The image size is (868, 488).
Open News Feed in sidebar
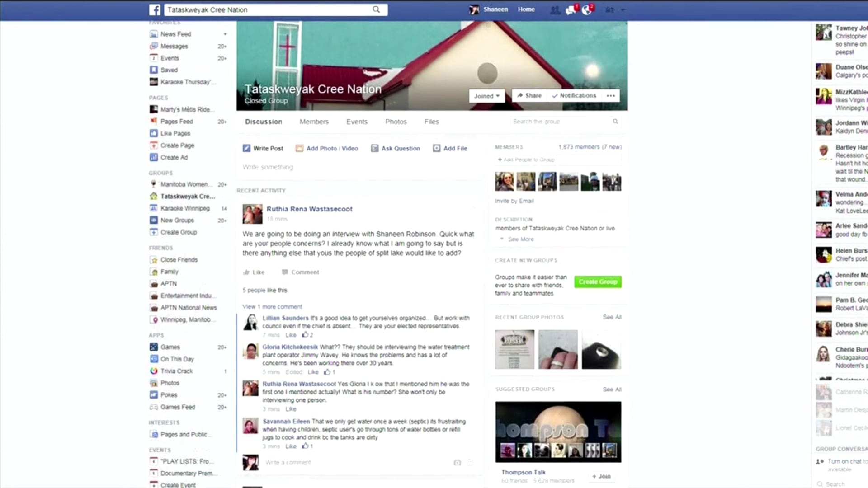pyautogui.click(x=175, y=34)
